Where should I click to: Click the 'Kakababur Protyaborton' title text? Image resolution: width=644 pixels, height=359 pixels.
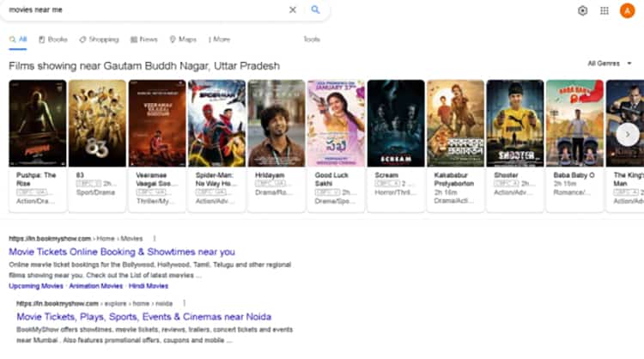(x=454, y=179)
